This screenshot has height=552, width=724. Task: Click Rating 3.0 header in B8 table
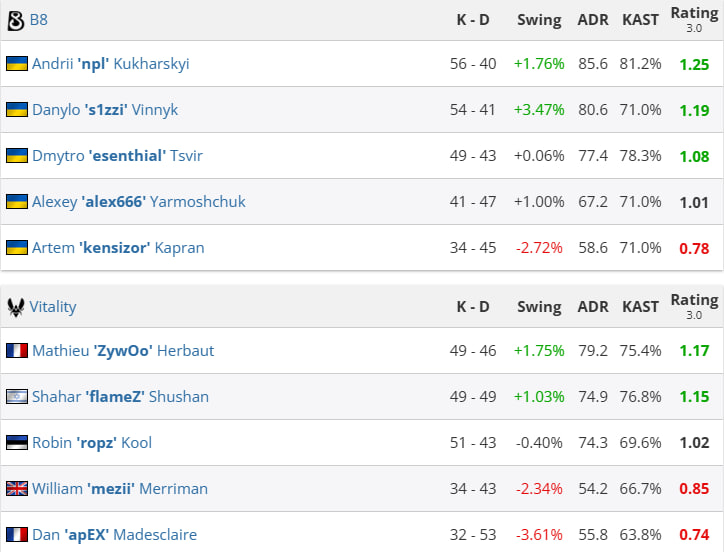pos(694,19)
